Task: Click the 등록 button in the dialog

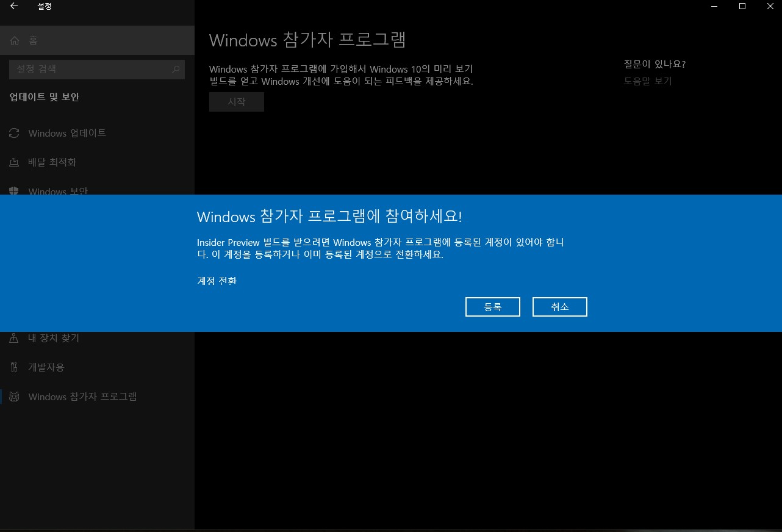Action: tap(493, 307)
